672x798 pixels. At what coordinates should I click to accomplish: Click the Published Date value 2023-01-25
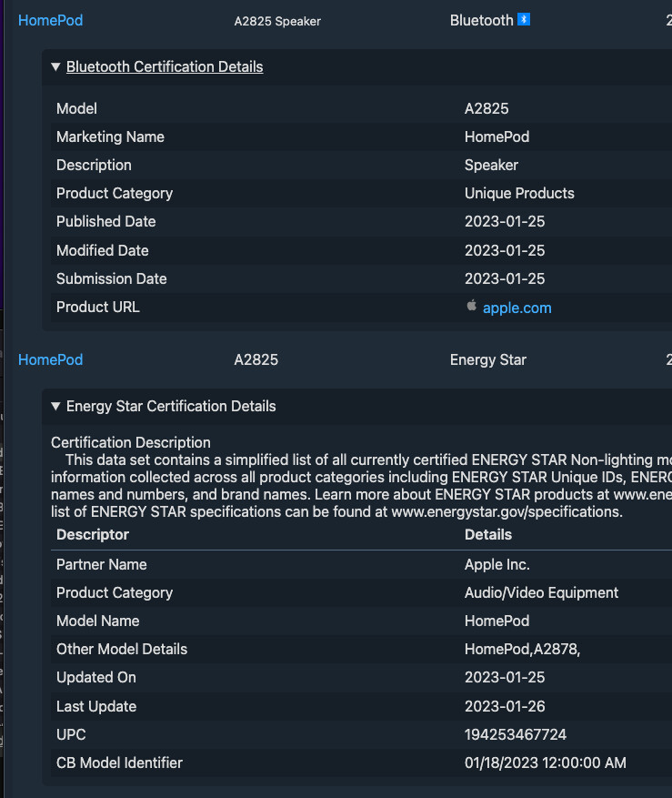point(505,221)
